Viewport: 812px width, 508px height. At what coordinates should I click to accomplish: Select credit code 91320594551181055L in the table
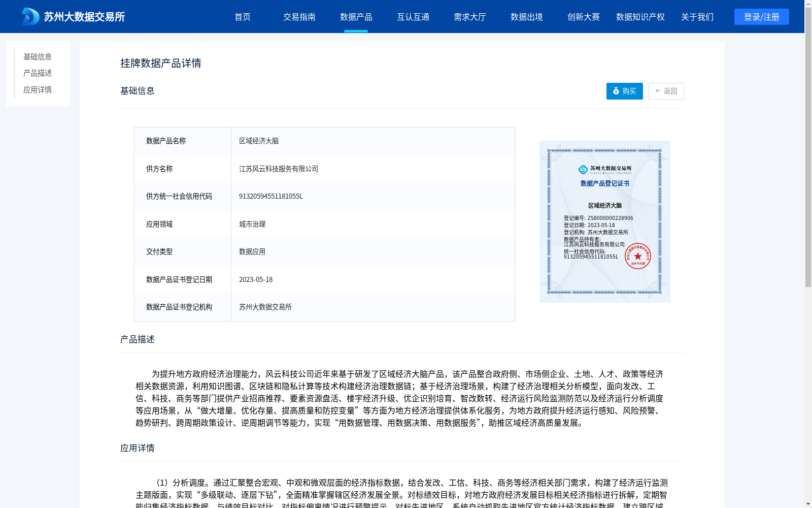[271, 196]
